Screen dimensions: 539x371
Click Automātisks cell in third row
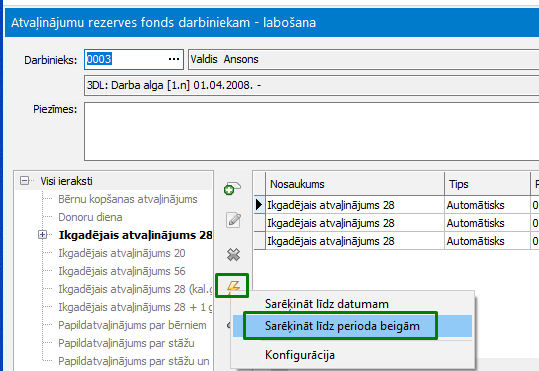(487, 241)
